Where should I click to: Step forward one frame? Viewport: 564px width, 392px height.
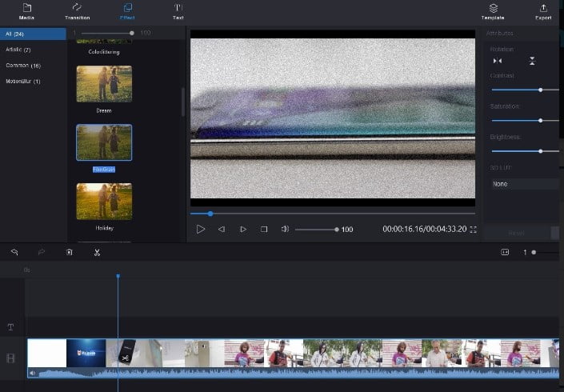[x=243, y=229]
